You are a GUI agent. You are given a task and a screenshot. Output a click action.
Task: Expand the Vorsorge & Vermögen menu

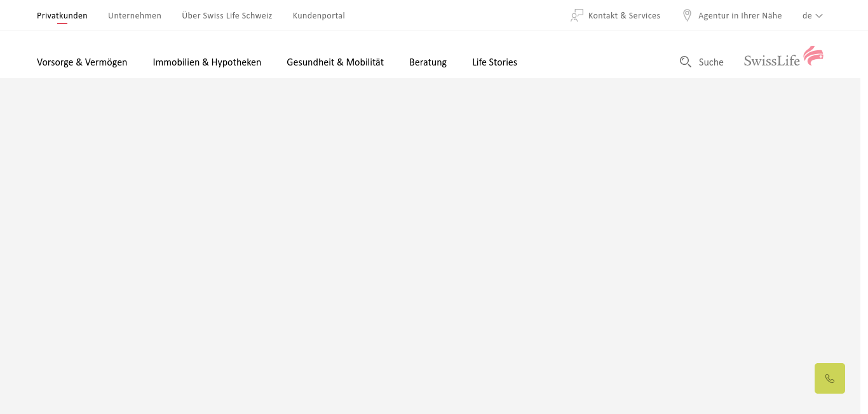[x=82, y=62]
